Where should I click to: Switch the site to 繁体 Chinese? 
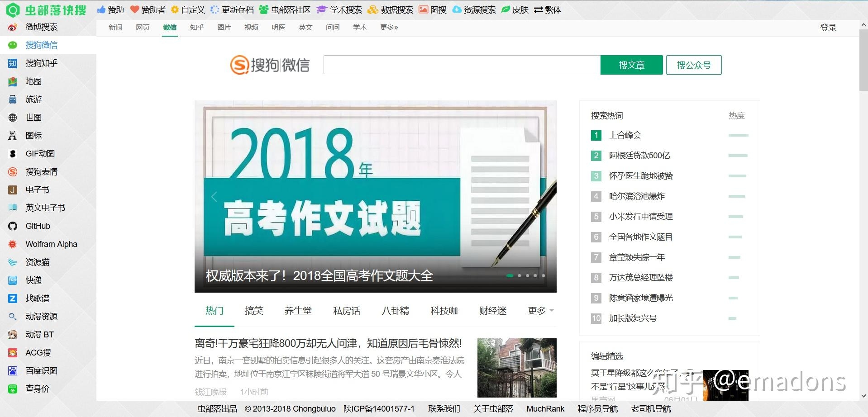click(553, 9)
